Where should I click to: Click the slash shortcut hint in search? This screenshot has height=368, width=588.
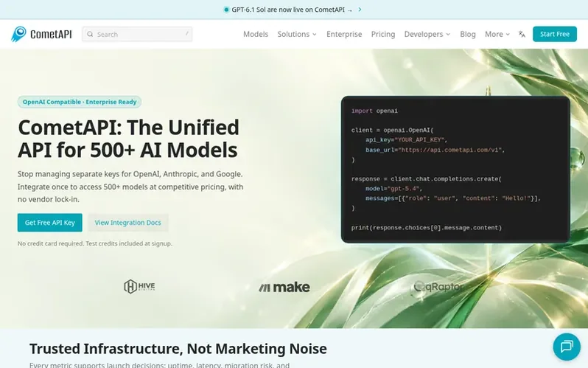click(x=186, y=34)
